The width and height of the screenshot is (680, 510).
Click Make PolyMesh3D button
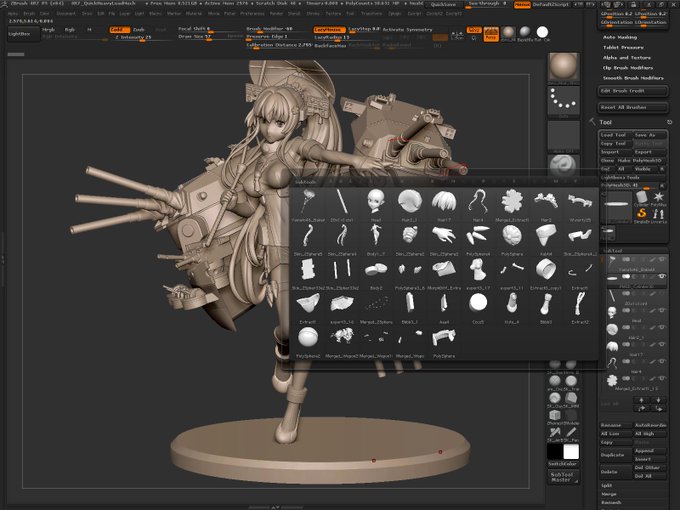[641, 160]
